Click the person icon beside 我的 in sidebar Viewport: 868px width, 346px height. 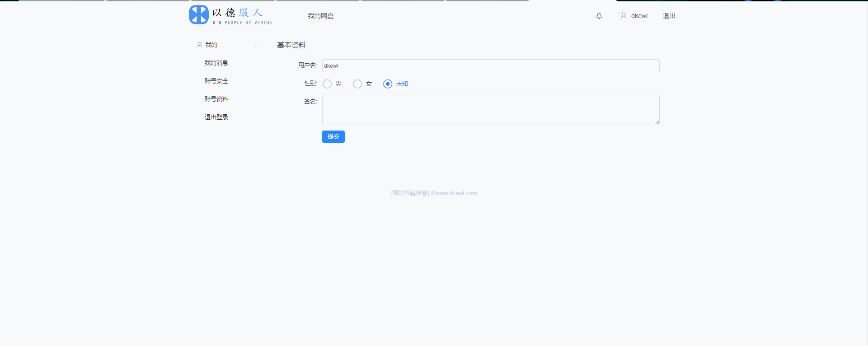(199, 45)
